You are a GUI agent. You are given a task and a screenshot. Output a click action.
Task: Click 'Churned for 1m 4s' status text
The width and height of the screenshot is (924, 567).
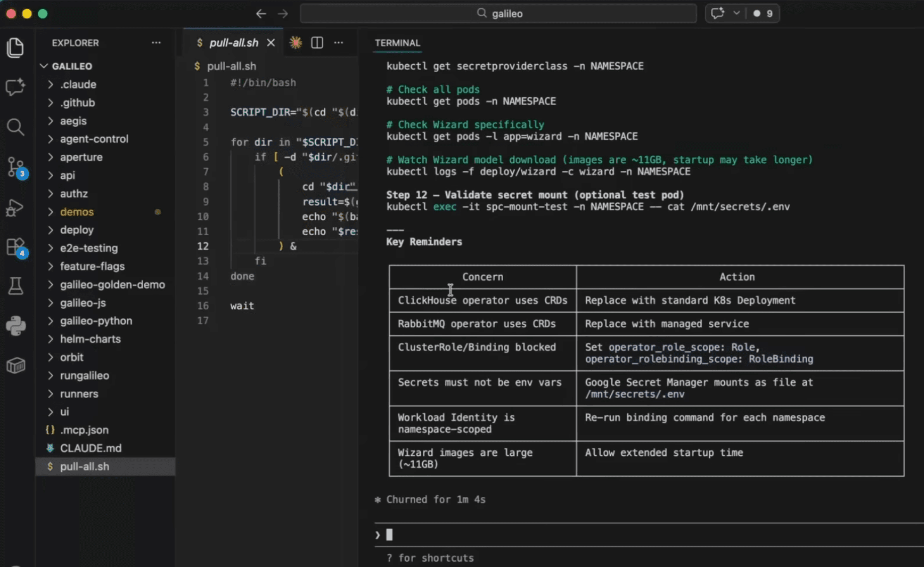coord(436,500)
